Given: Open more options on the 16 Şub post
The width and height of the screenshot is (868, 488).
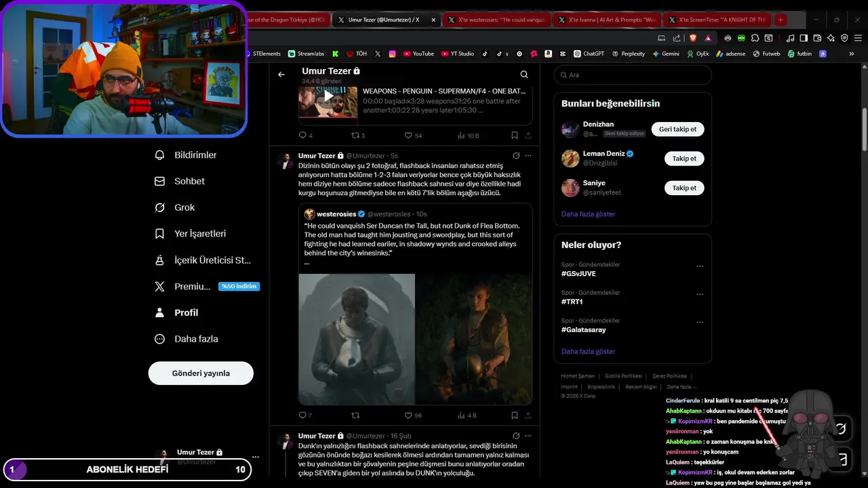Looking at the screenshot, I should click(528, 436).
